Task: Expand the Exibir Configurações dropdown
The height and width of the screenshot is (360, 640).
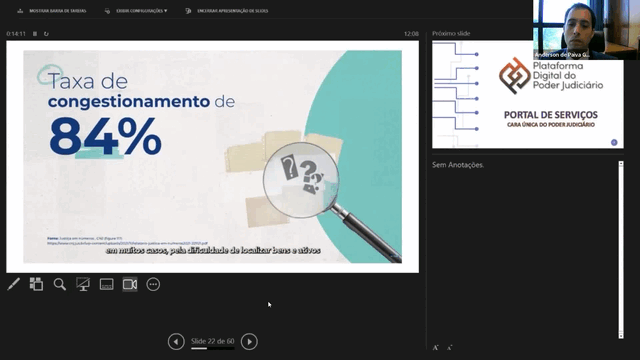Action: tap(142, 11)
